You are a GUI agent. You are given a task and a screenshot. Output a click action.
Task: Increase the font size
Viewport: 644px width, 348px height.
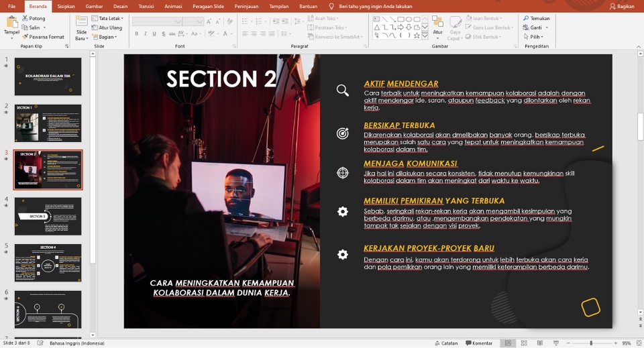[209, 21]
